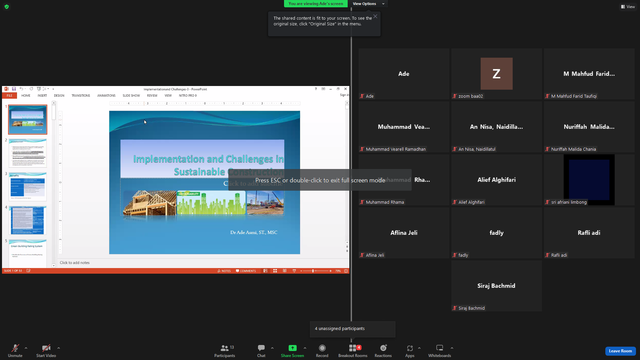Expand Whiteboards options arrow

coord(452,348)
